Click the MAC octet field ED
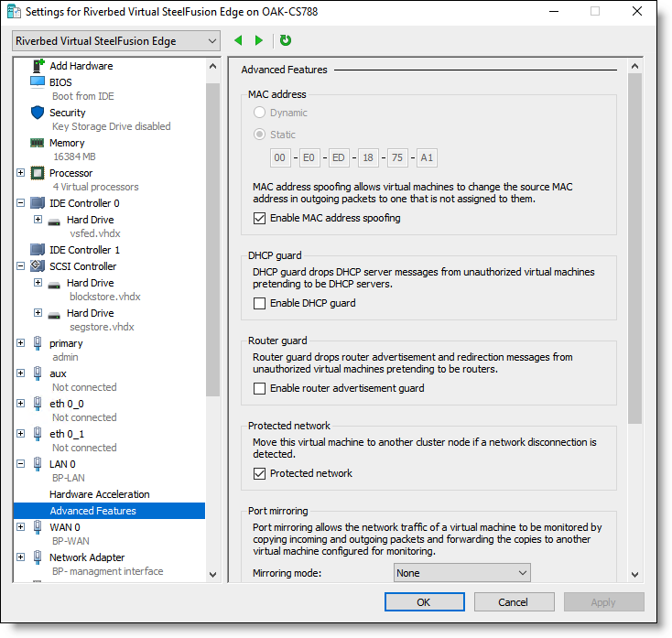Screen dimensions: 672x638 pyautogui.click(x=339, y=157)
